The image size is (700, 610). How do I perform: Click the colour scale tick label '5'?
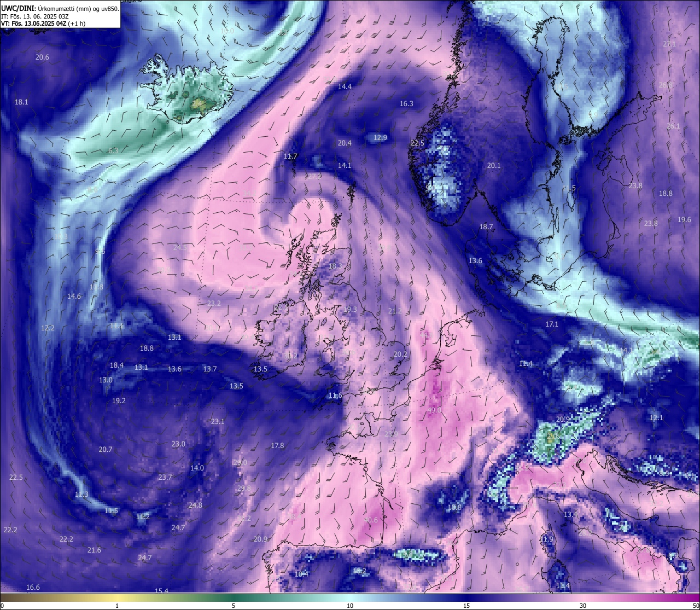click(234, 606)
